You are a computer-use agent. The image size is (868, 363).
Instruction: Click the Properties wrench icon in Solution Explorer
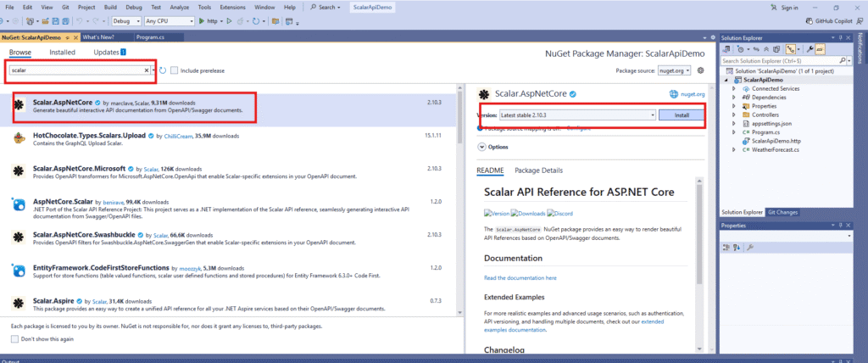[810, 49]
